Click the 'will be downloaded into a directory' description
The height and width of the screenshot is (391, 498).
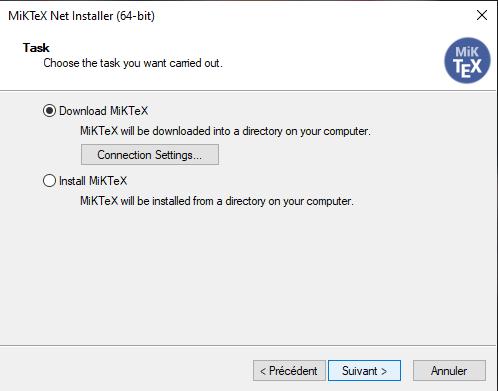[x=225, y=131]
